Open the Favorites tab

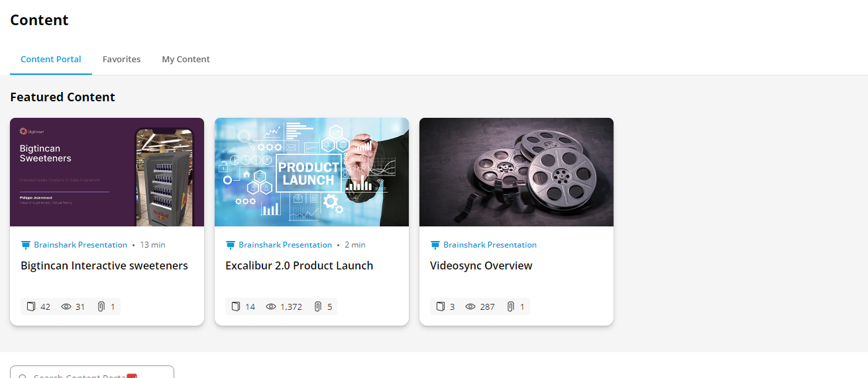click(121, 59)
